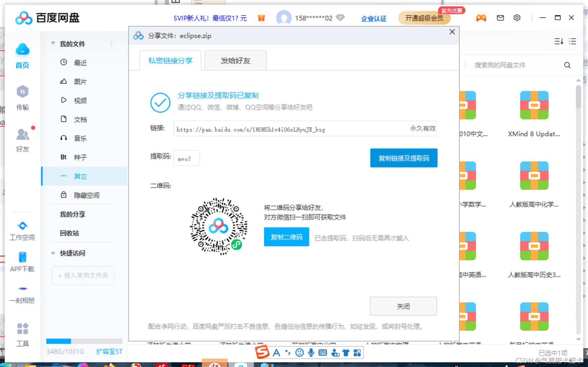Open 隐藏空间 hidden space
Viewport: 588px width, 367px height.
click(x=84, y=195)
